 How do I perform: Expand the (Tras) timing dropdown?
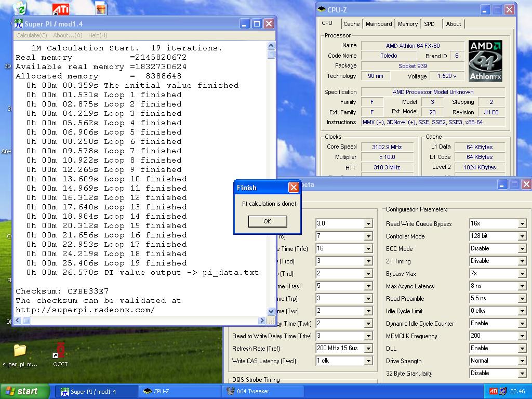pos(368,286)
